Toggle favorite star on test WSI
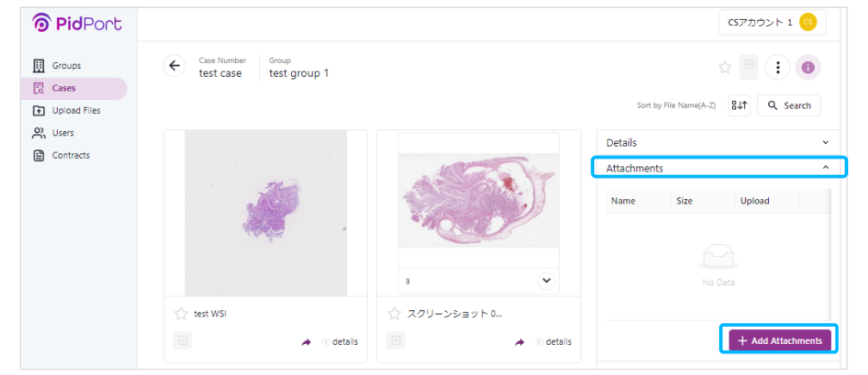Screen dimensions: 868x375 181,314
